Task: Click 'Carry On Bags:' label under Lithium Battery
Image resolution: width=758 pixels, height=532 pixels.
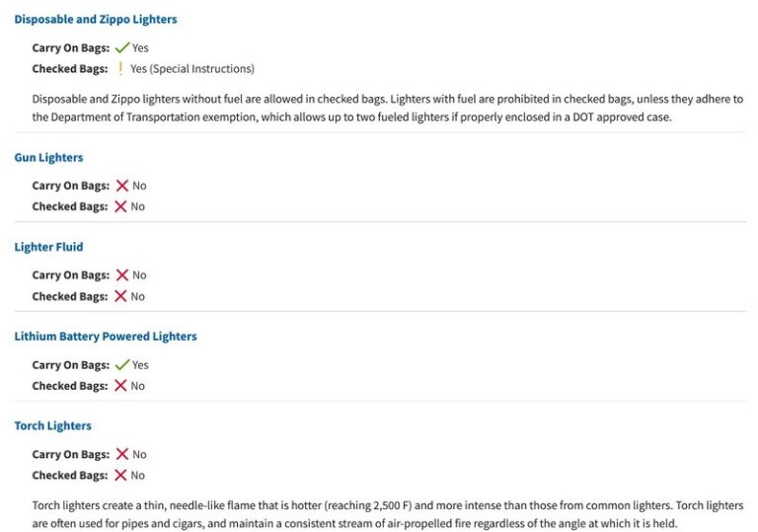Action: click(x=70, y=365)
